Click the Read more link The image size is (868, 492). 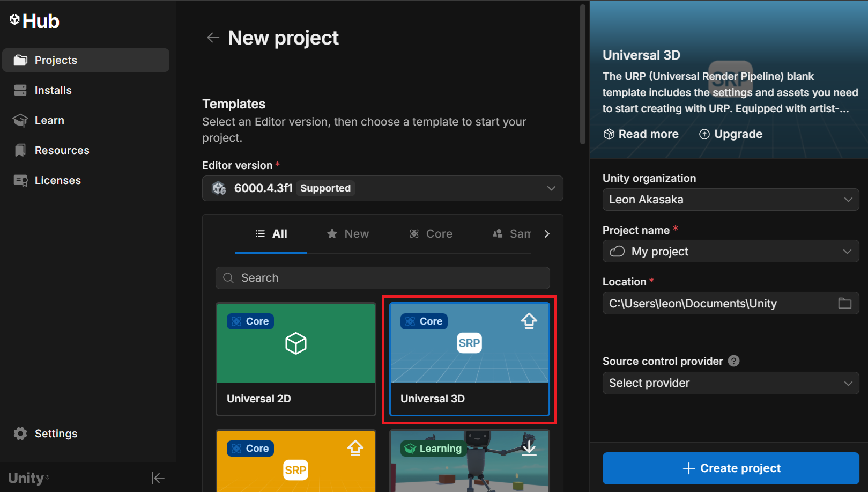point(641,134)
